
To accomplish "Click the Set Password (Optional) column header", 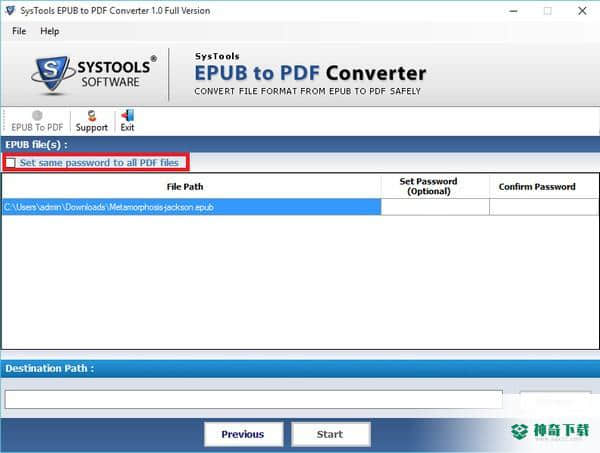I will [435, 187].
